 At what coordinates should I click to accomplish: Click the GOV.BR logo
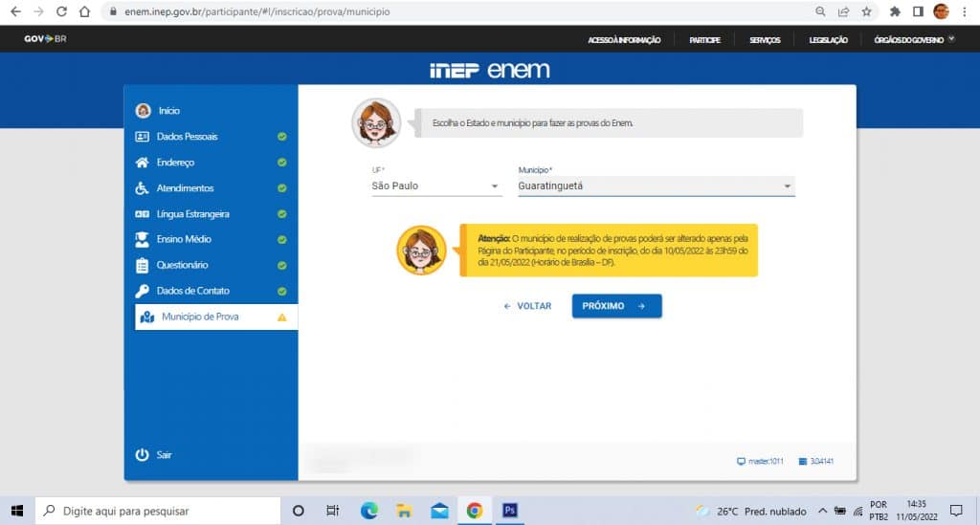45,38
